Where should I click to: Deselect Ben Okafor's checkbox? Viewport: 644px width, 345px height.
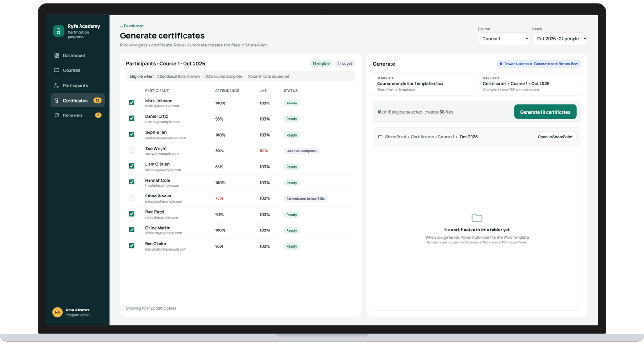(132, 246)
